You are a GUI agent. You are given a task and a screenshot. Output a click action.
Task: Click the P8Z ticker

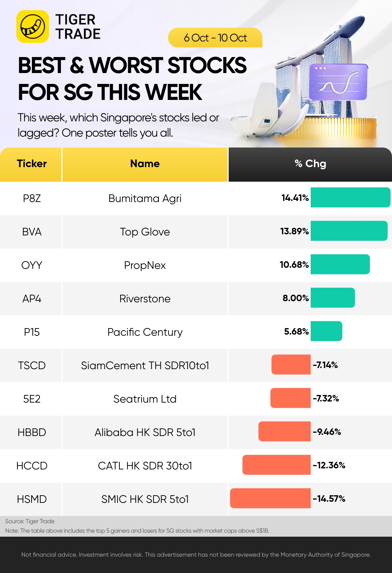pos(32,198)
